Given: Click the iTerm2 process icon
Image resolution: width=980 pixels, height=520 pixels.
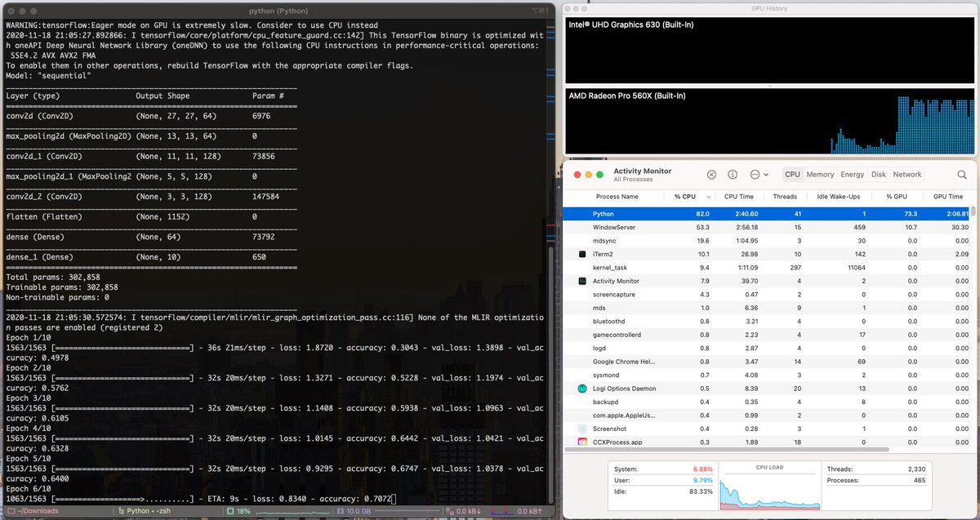Looking at the screenshot, I should pos(582,254).
